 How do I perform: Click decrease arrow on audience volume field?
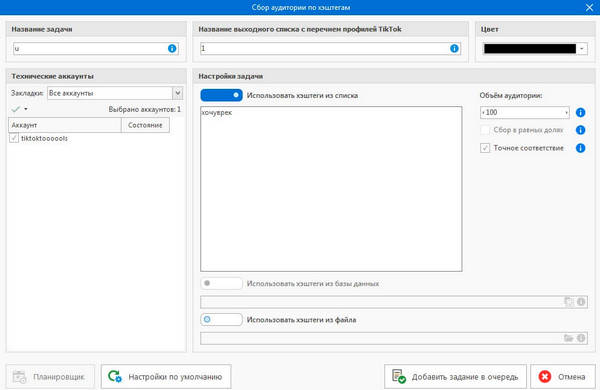483,113
